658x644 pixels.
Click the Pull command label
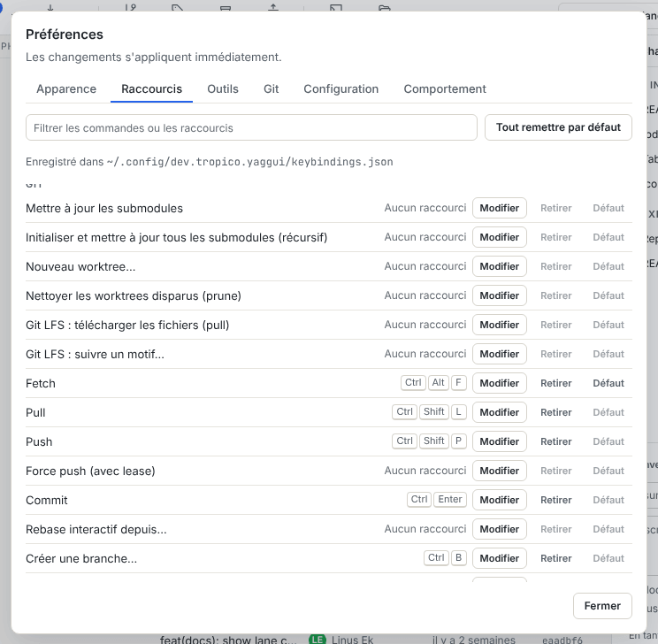35,412
